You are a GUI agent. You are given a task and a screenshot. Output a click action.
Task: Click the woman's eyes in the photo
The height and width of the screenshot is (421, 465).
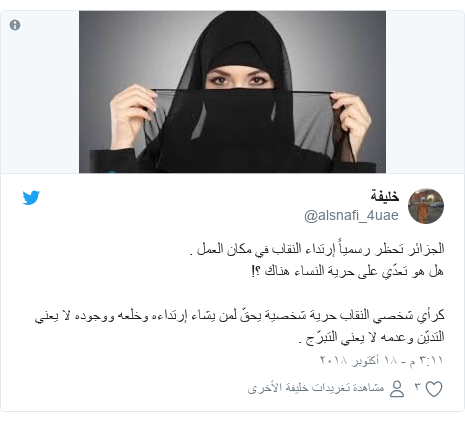[x=239, y=80]
